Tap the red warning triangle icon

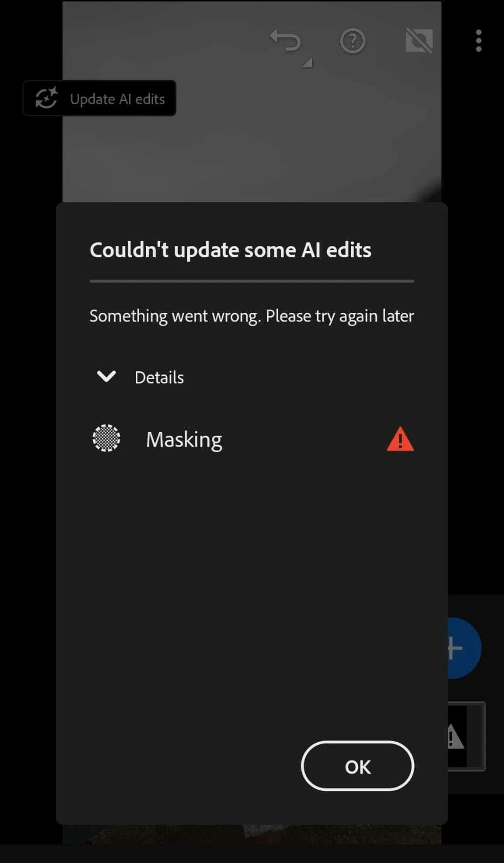coord(400,439)
